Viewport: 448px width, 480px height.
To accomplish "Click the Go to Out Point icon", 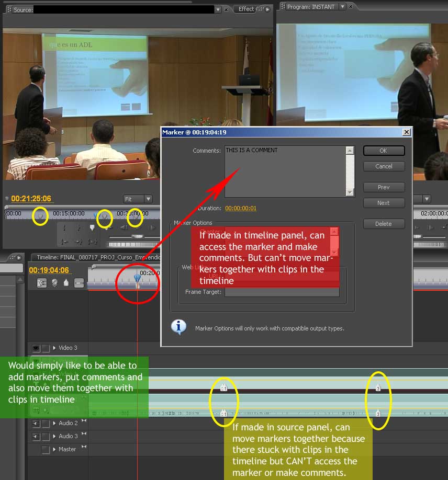I will tap(79, 242).
